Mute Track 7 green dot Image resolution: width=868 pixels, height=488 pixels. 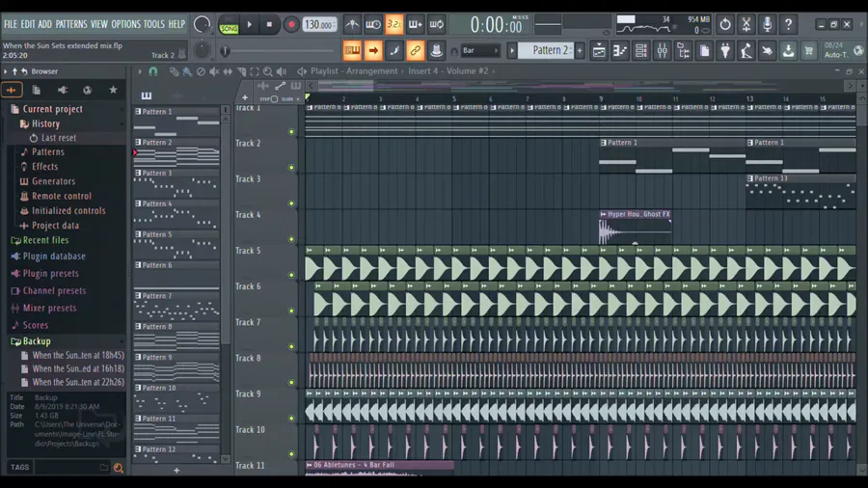(291, 346)
